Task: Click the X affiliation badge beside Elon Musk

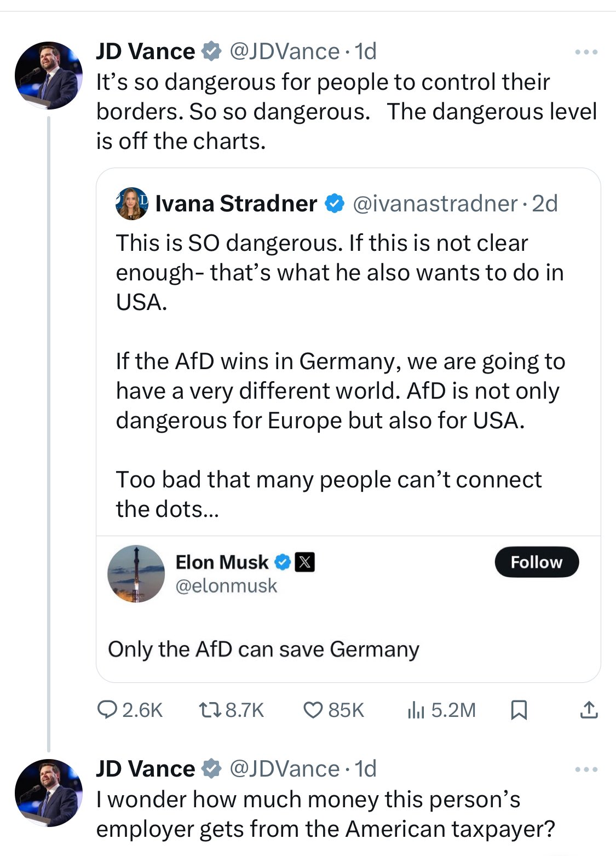Action: (x=305, y=562)
